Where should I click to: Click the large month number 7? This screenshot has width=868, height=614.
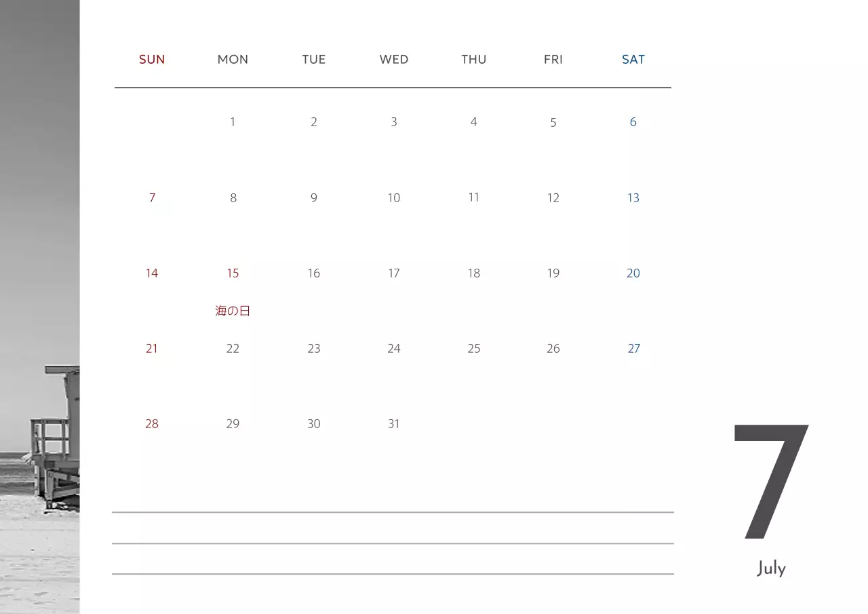tap(772, 482)
